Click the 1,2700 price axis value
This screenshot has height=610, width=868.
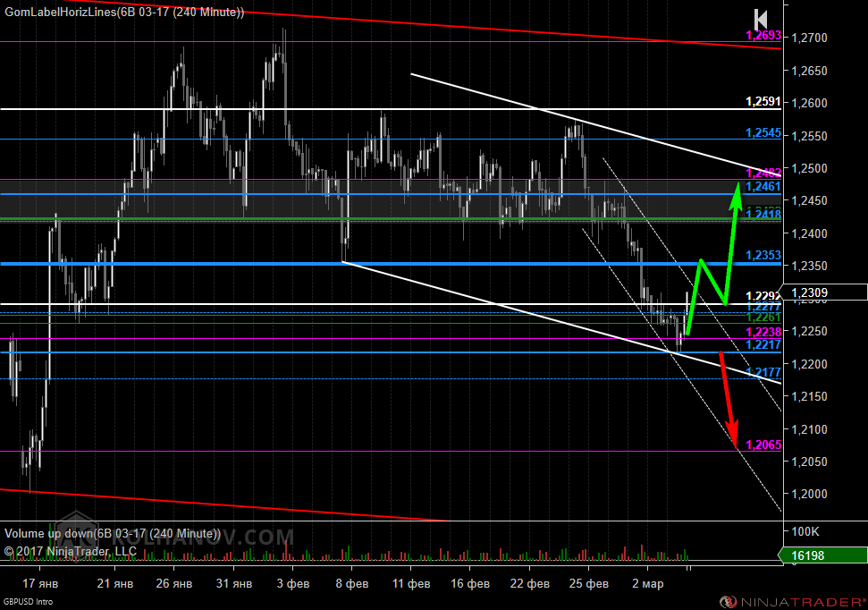809,38
